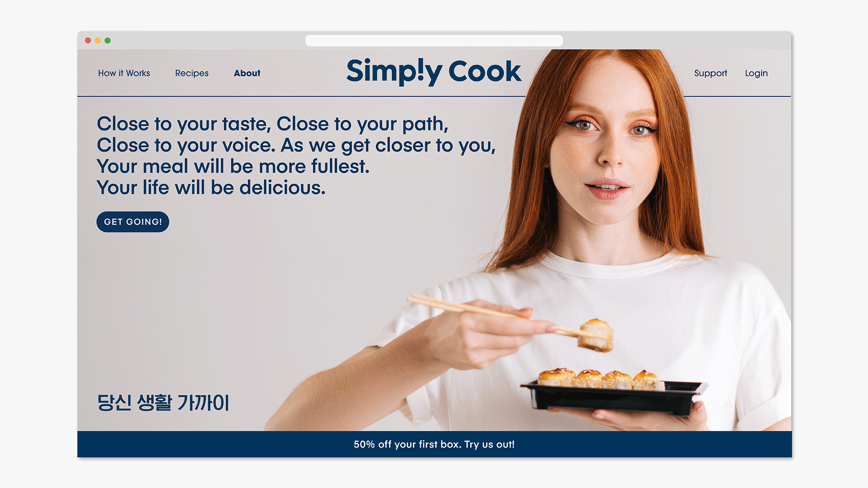Click the Login navigation link

pyautogui.click(x=757, y=73)
